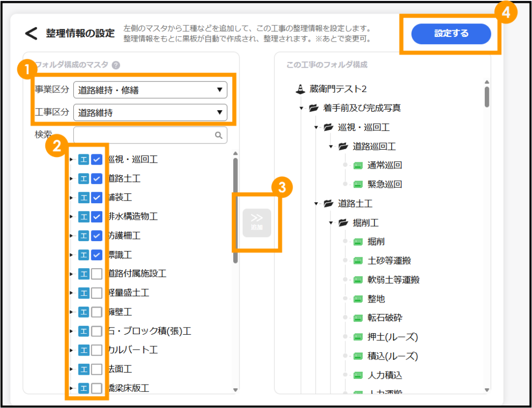Select the 蔵衛門テスト2 root node
The image size is (532, 408).
338,89
